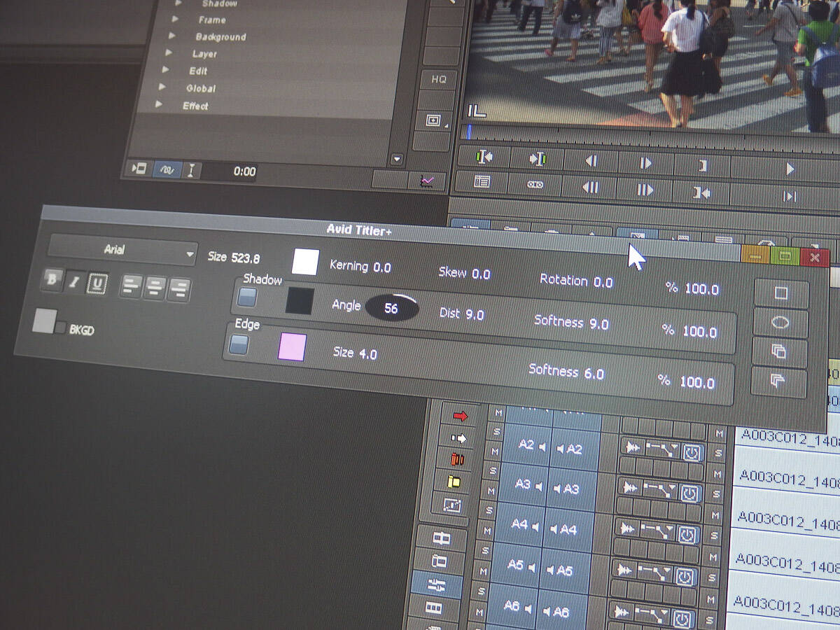Screen dimensions: 840x630
Task: Click the tape reel icon below Go to Out
Action: tap(535, 185)
